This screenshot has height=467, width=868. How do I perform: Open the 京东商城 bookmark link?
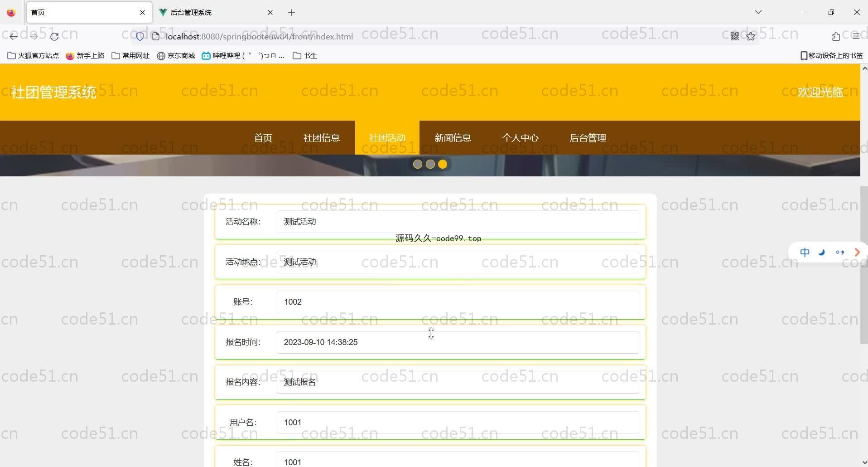pyautogui.click(x=176, y=56)
